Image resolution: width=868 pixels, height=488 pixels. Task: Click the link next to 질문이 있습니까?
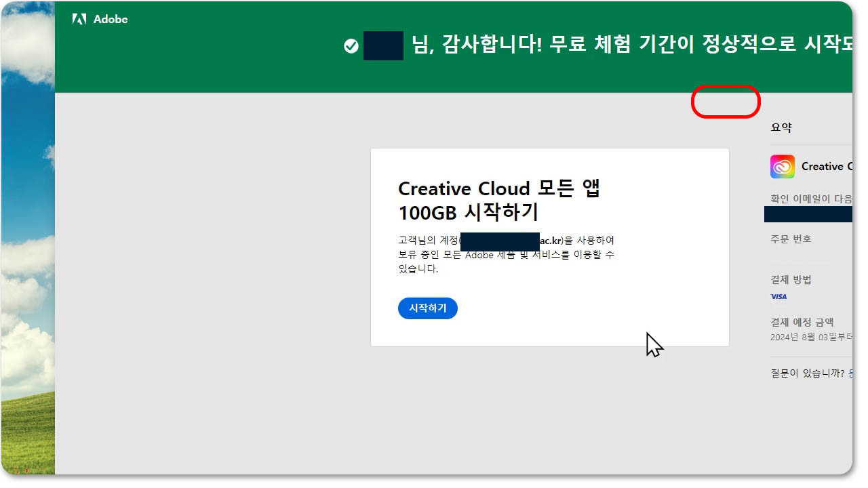(850, 373)
